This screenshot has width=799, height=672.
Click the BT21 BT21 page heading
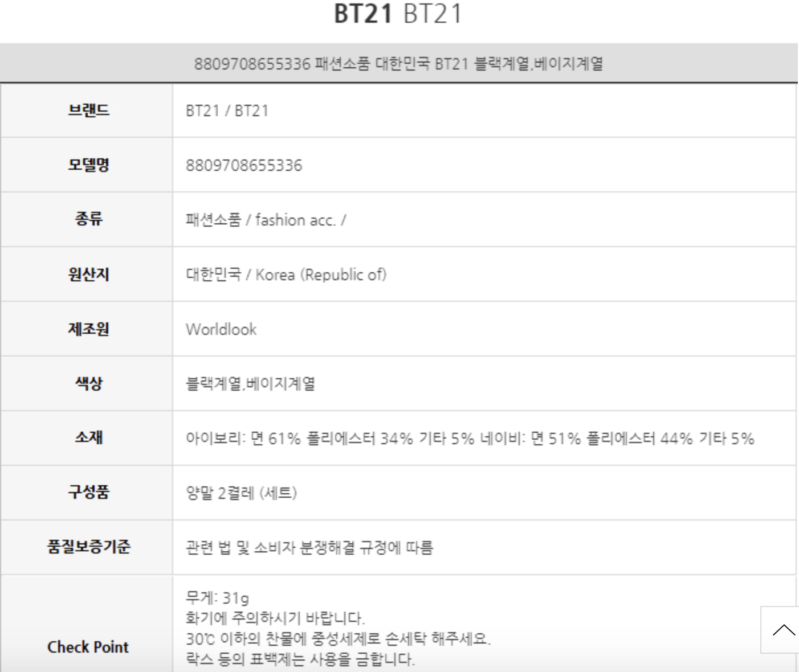click(x=398, y=14)
